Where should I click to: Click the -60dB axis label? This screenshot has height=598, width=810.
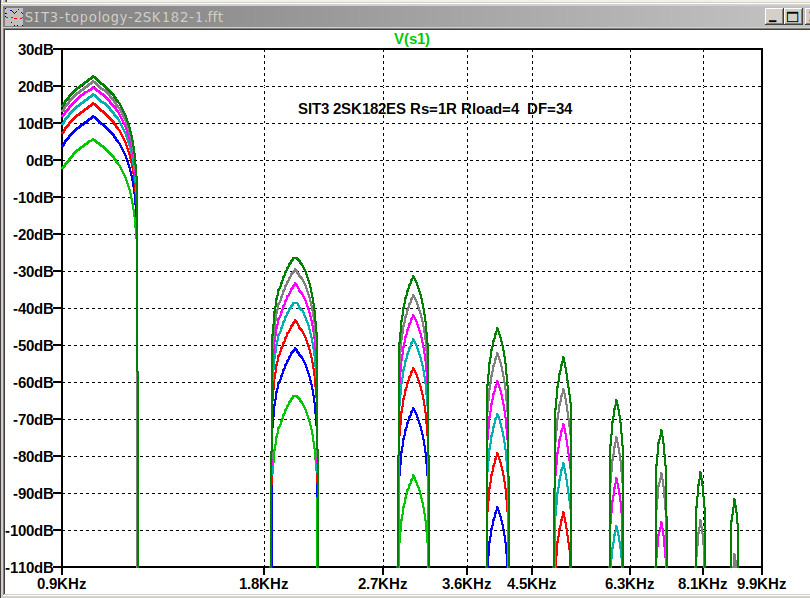(x=34, y=383)
